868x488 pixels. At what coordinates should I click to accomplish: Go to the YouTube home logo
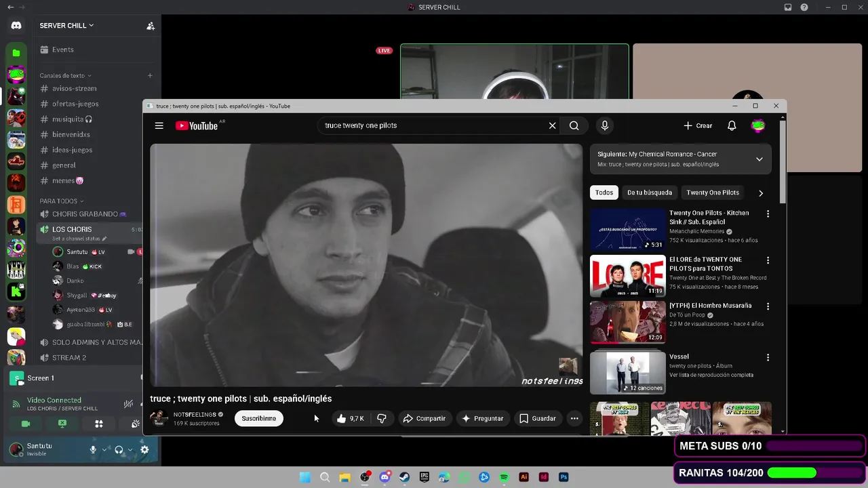pos(197,125)
